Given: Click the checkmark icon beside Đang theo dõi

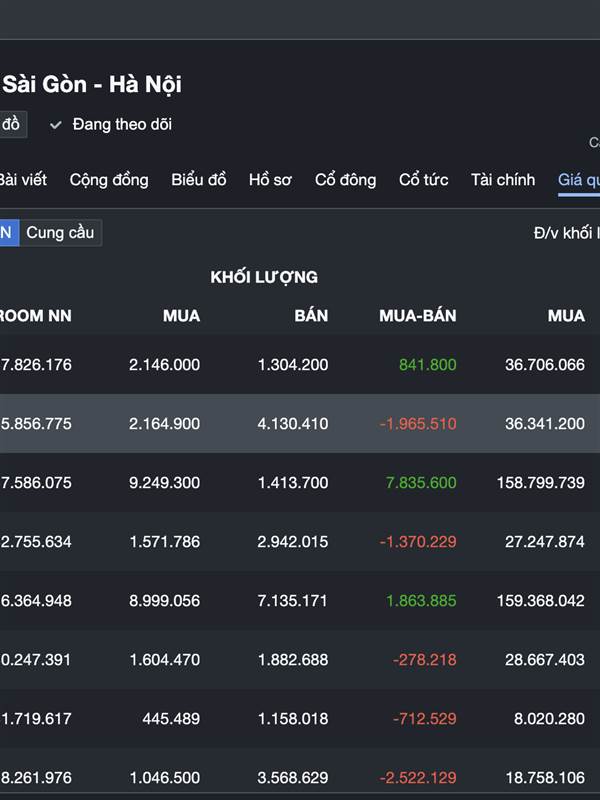Looking at the screenshot, I should pyautogui.click(x=56, y=125).
